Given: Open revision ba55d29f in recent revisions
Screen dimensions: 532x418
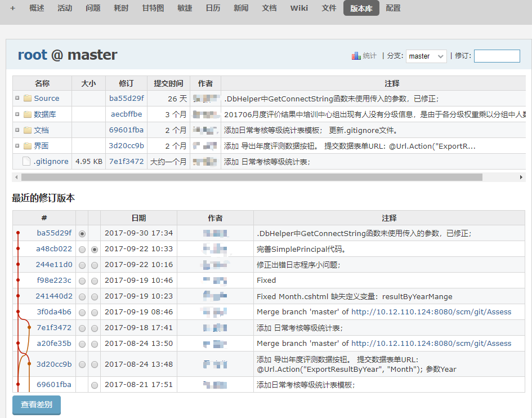Looking at the screenshot, I should pos(55,233).
